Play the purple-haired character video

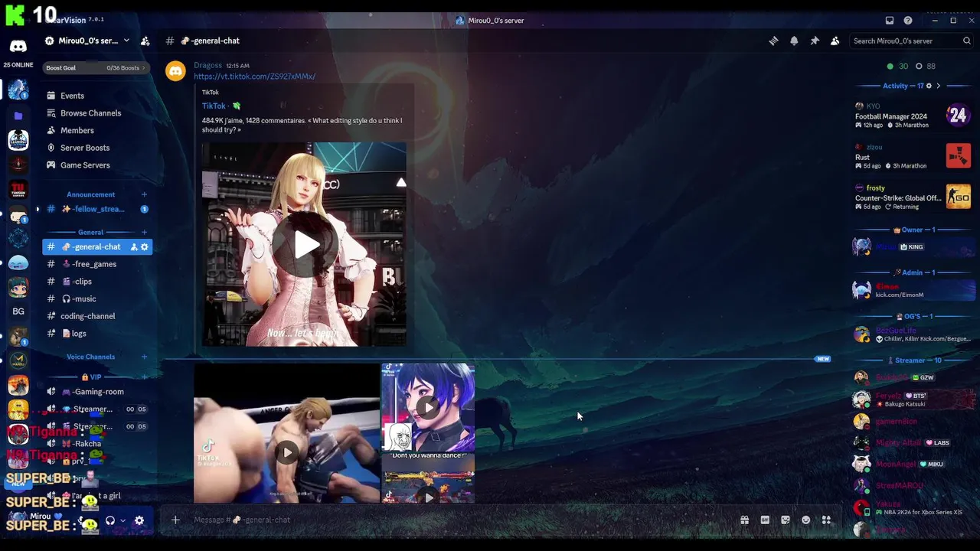pyautogui.click(x=428, y=407)
